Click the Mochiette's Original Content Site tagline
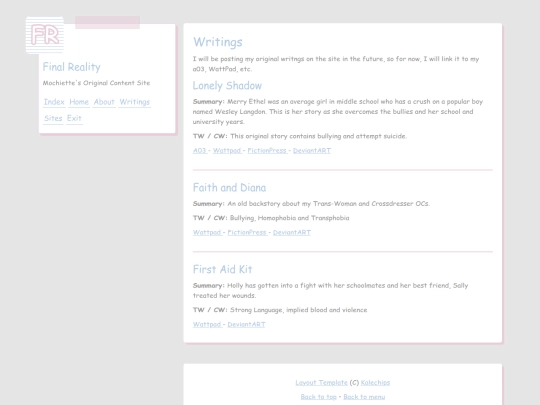 click(96, 83)
